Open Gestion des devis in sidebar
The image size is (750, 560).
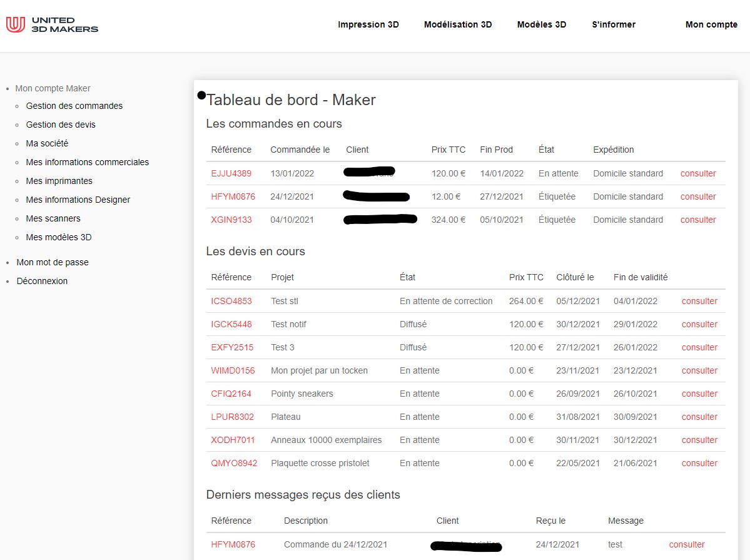[x=61, y=125]
